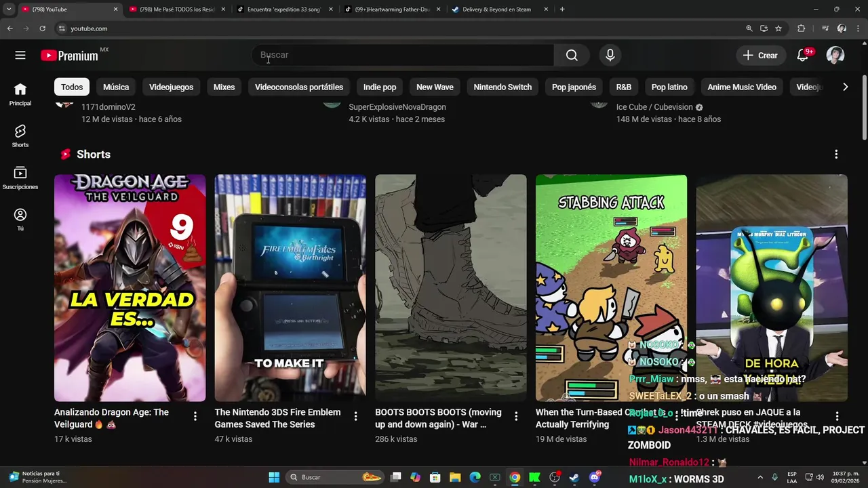Open options for BOOTS BOOTS BOOTS short
The width and height of the screenshot is (868, 488).
[516, 416]
